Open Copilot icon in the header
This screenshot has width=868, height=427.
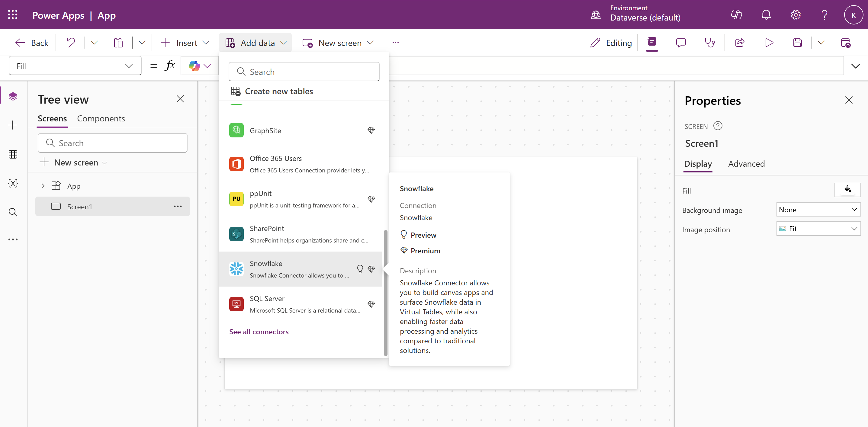(736, 15)
